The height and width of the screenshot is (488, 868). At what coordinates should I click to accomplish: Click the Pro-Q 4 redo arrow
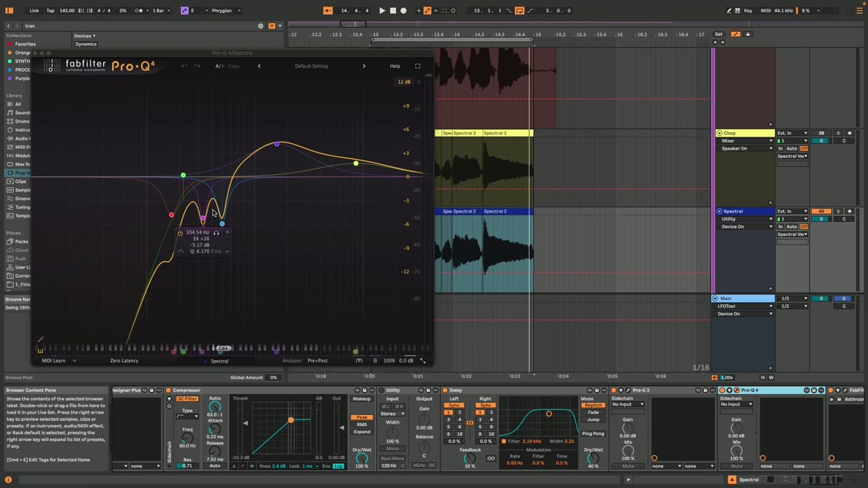(197, 66)
